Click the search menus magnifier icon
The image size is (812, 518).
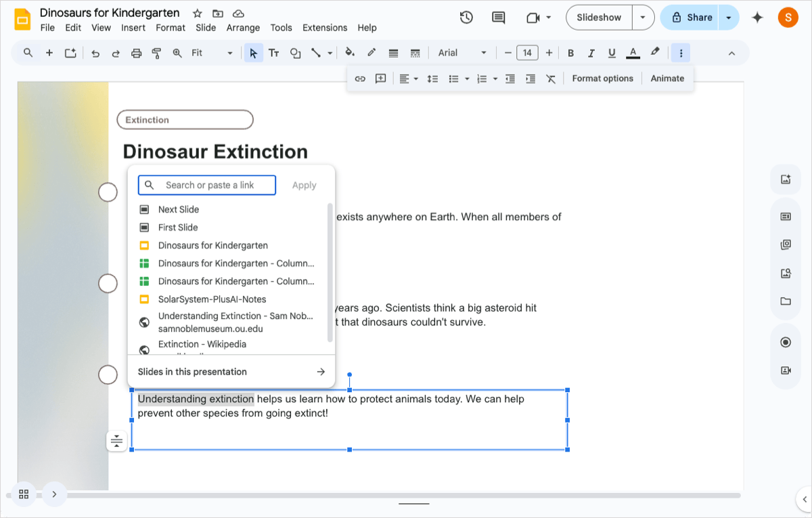coord(28,53)
